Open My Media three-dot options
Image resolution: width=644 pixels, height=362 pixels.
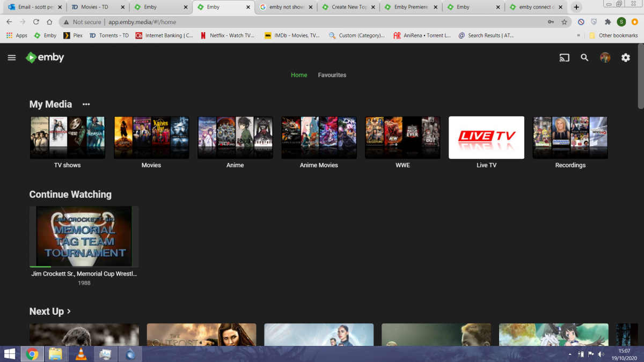pyautogui.click(x=86, y=104)
